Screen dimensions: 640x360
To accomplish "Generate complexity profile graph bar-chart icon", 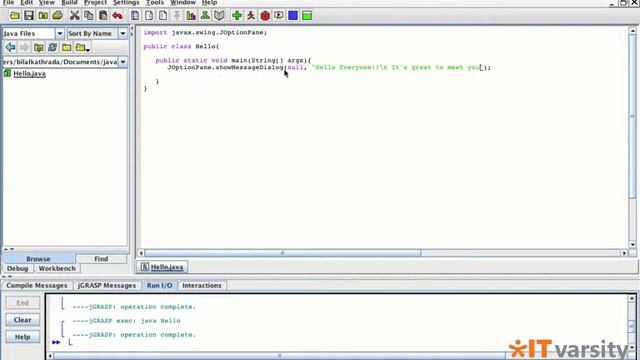I will click(x=191, y=16).
